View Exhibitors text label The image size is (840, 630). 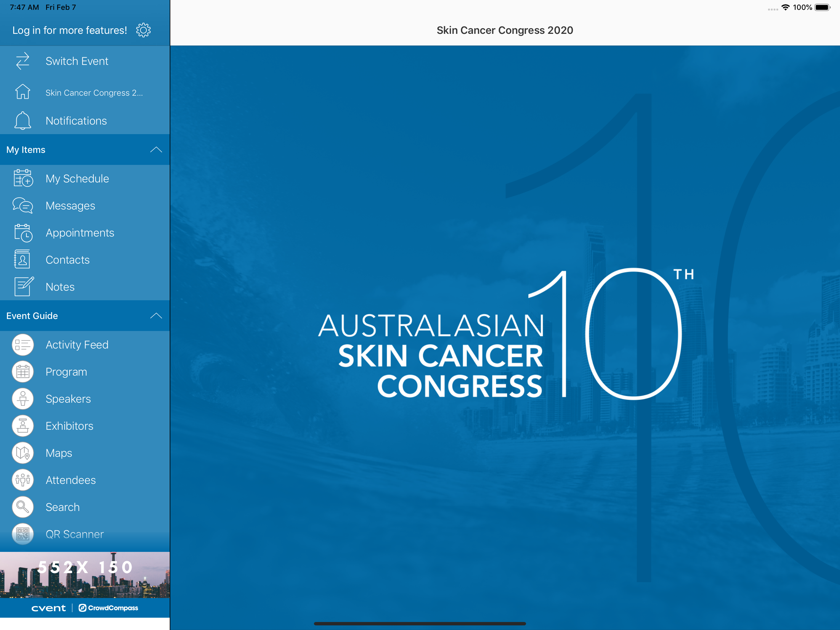coord(69,426)
